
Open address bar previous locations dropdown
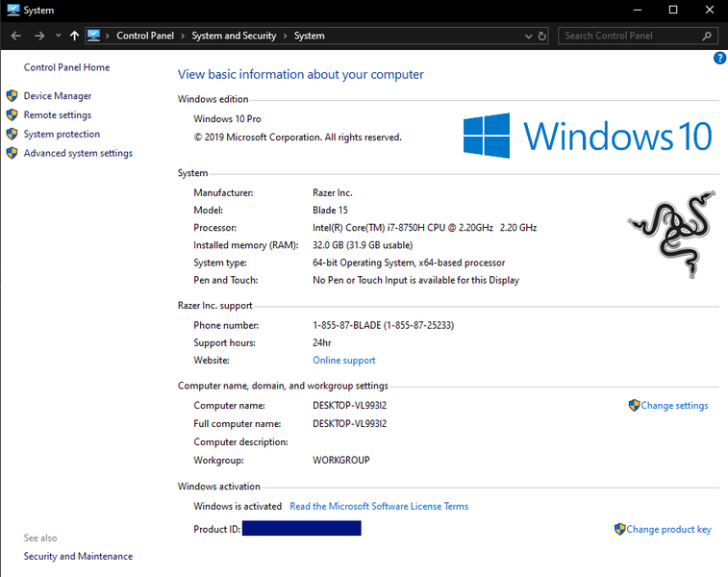tap(528, 36)
